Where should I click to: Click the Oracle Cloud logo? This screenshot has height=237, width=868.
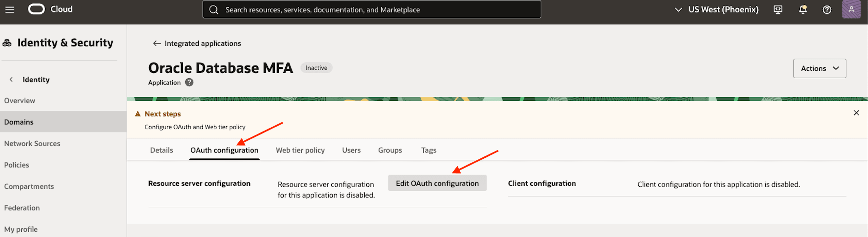[36, 9]
